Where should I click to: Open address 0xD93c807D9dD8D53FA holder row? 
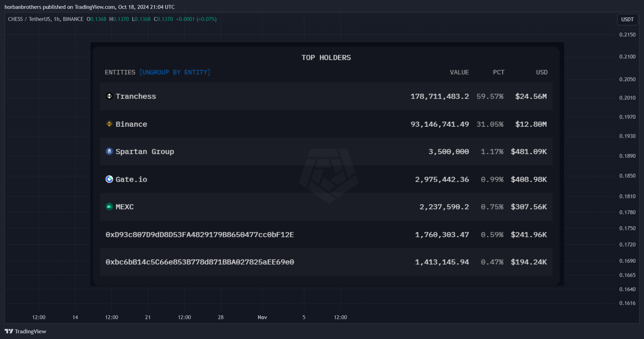click(x=326, y=234)
